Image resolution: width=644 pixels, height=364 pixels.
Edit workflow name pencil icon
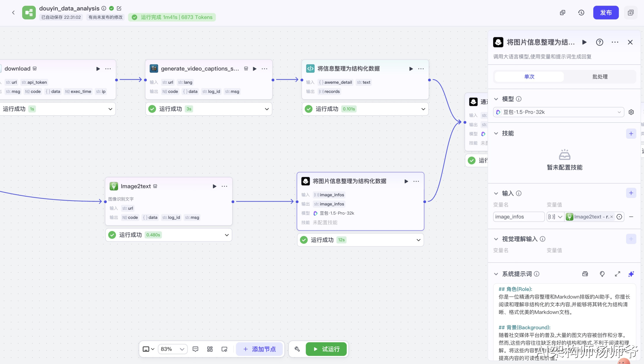[x=119, y=8]
